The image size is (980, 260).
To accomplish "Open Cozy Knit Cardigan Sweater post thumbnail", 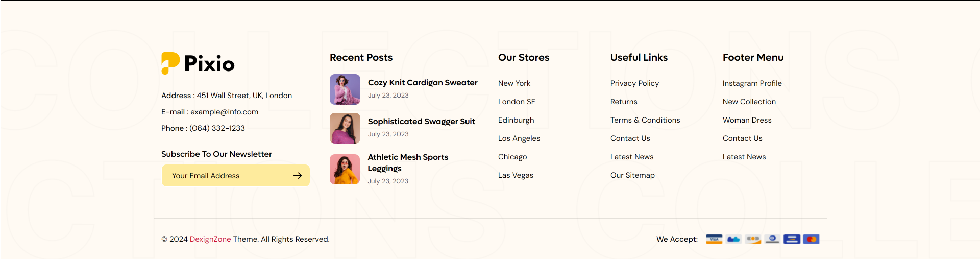I will tap(345, 89).
